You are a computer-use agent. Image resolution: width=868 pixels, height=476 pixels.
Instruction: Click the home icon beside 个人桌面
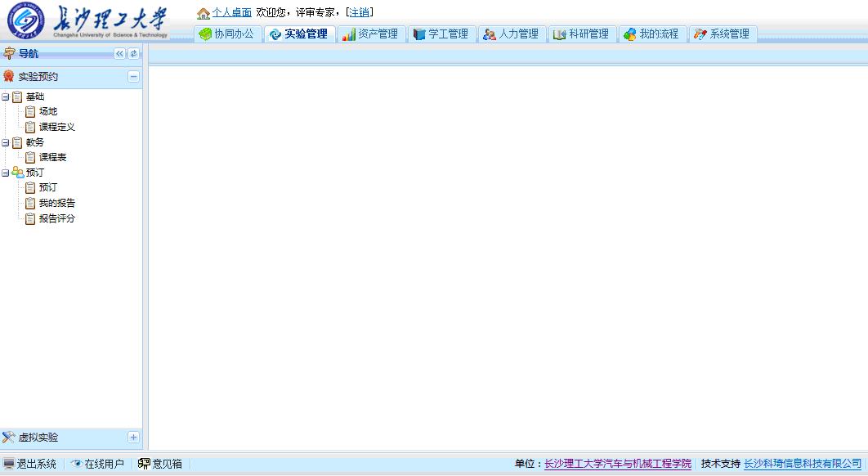204,13
